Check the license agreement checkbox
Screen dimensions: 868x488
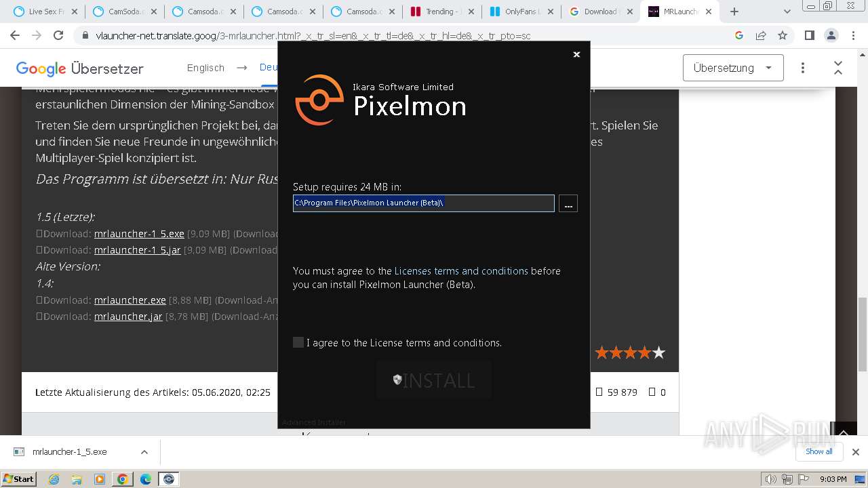pos(298,342)
